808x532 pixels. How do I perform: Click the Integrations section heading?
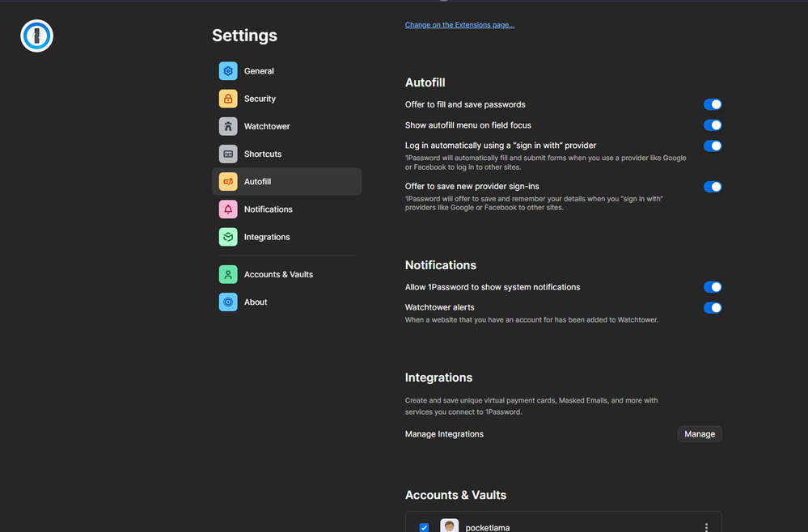[x=438, y=378]
